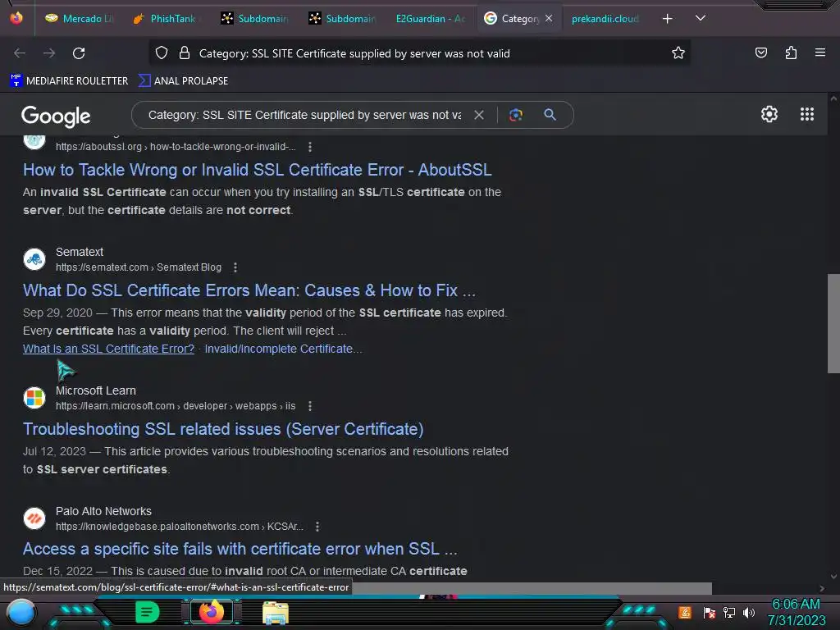840x630 pixels.
Task: Open the network status tray icon
Action: (x=729, y=612)
